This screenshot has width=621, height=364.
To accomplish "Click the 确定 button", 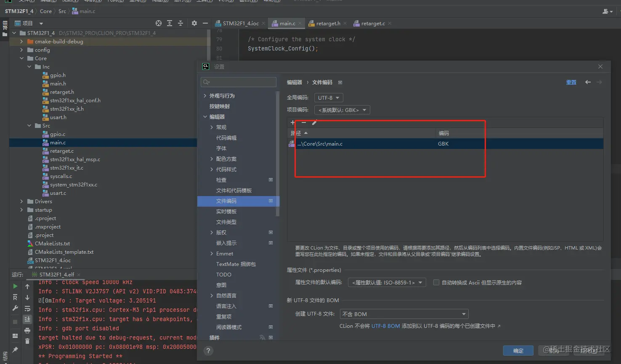I will (518, 351).
